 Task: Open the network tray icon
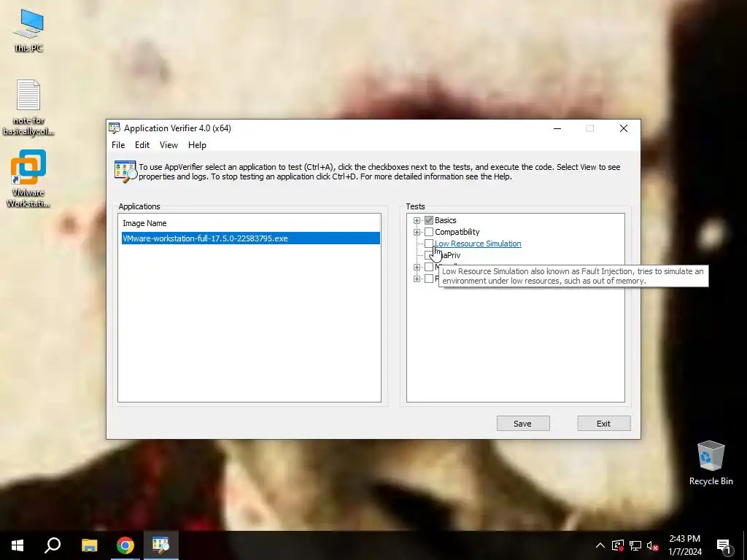pyautogui.click(x=635, y=545)
